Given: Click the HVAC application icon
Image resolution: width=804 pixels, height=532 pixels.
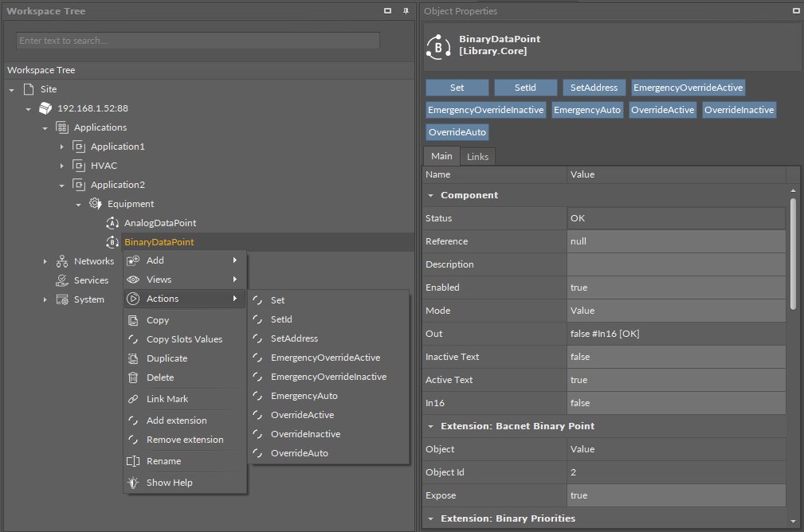Looking at the screenshot, I should pyautogui.click(x=78, y=166).
